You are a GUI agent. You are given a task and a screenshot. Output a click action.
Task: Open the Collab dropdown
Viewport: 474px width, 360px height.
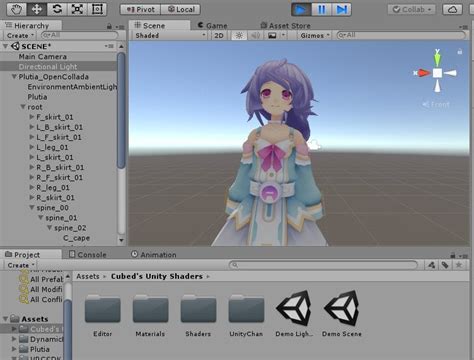click(412, 9)
